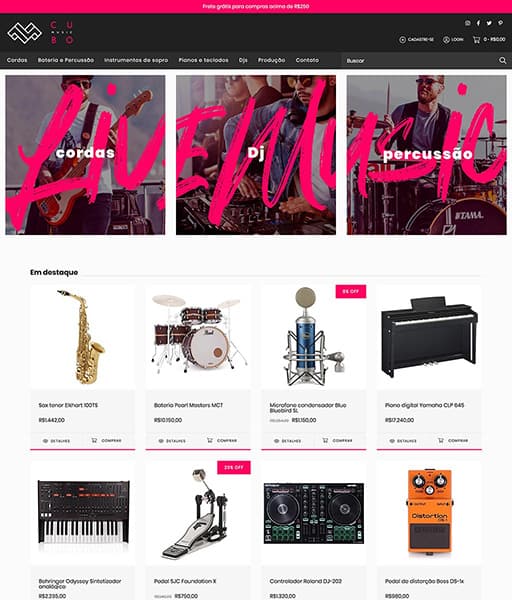Open the percussão banner image

pyautogui.click(x=427, y=155)
